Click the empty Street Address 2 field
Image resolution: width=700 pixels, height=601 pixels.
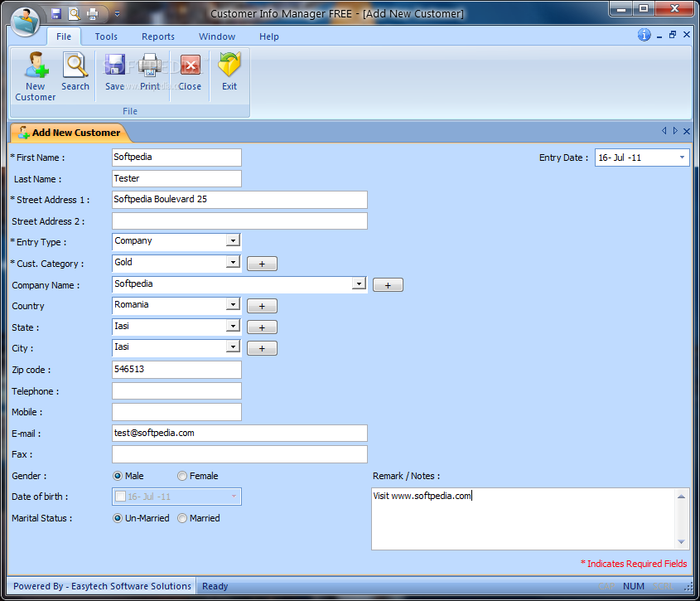click(x=239, y=221)
